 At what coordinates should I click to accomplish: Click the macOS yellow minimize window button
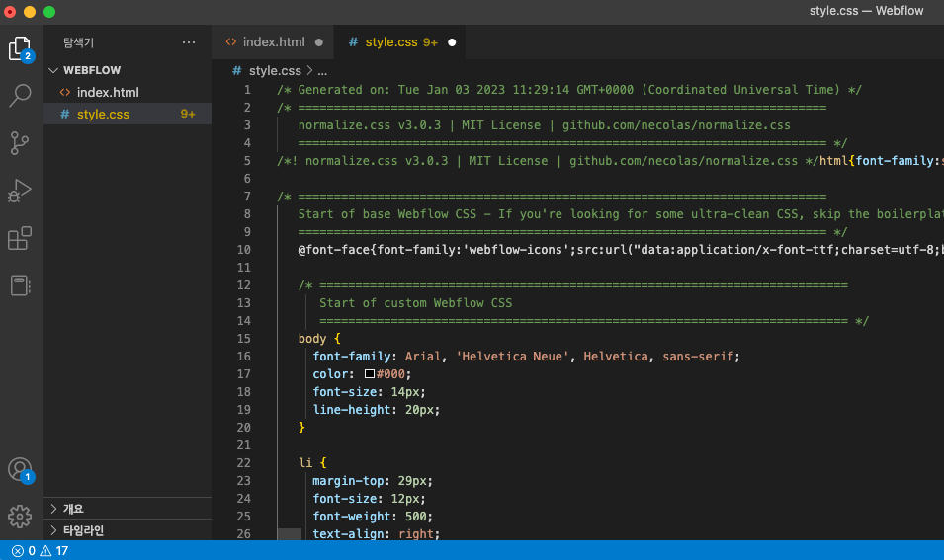click(x=30, y=12)
